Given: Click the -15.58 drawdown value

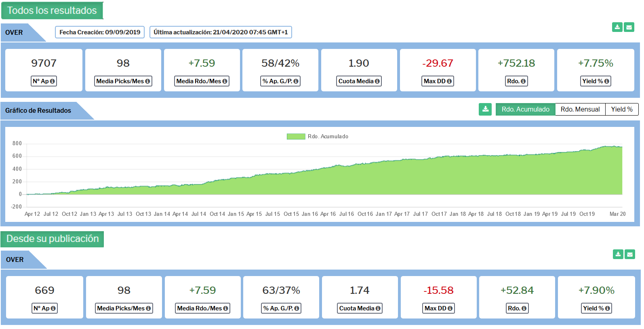Looking at the screenshot, I should pyautogui.click(x=438, y=290).
